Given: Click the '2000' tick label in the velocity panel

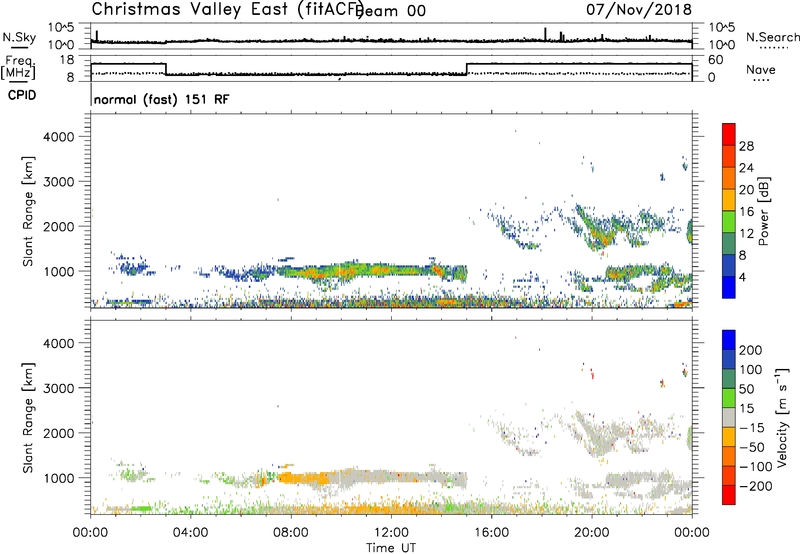Looking at the screenshot, I should [x=58, y=433].
